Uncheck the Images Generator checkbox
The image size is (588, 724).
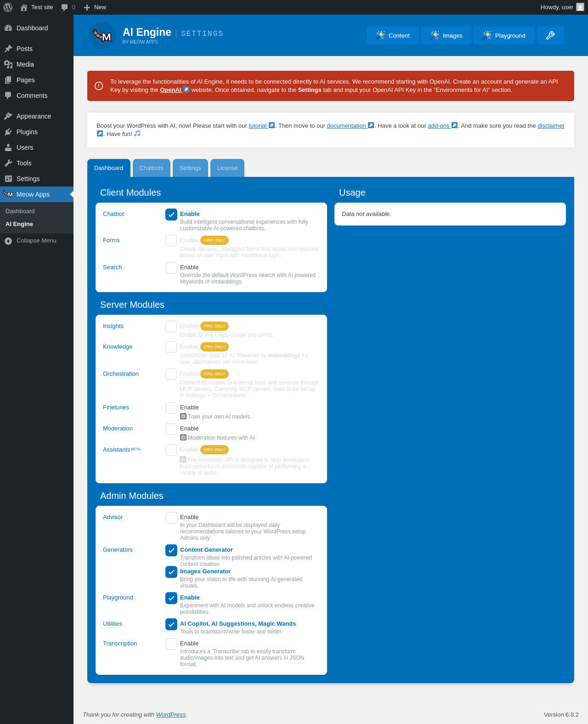pyautogui.click(x=171, y=572)
